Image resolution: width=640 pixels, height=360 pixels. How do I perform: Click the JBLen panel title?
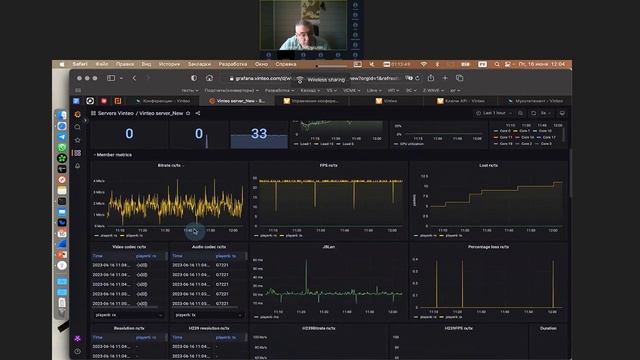pos(329,247)
